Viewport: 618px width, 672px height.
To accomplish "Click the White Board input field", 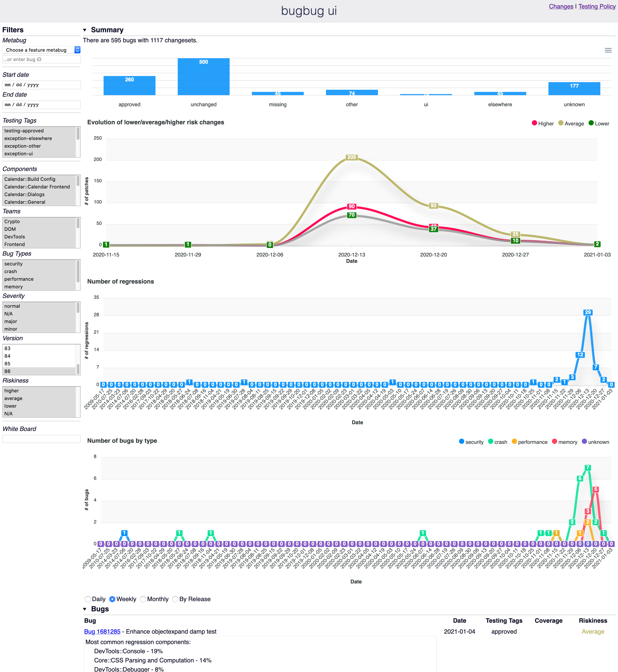I will [x=41, y=439].
